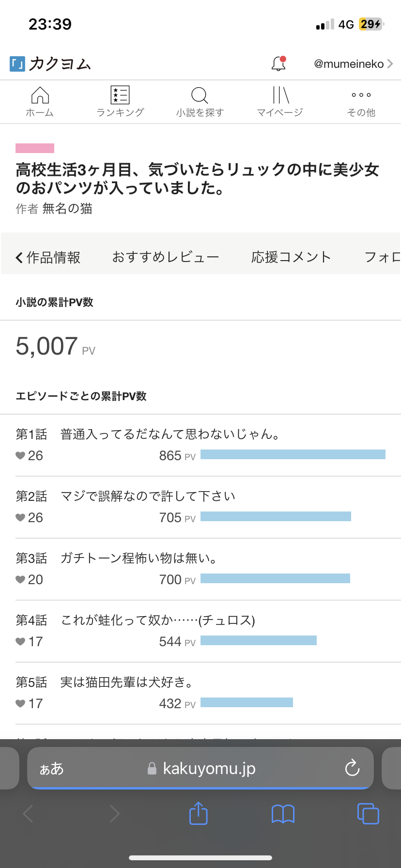Open the Safari bookmarks icon
This screenshot has width=401, height=868.
click(x=283, y=814)
